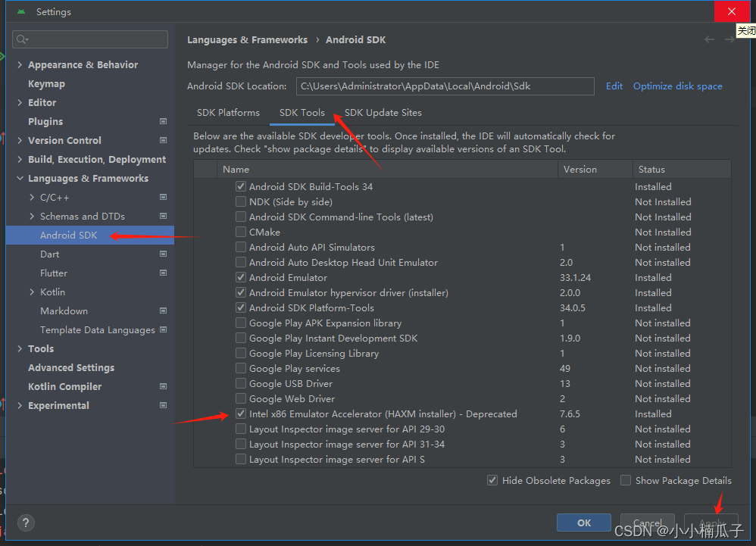Click Languages & Frameworks breadcrumb
The image size is (756, 546).
248,39
